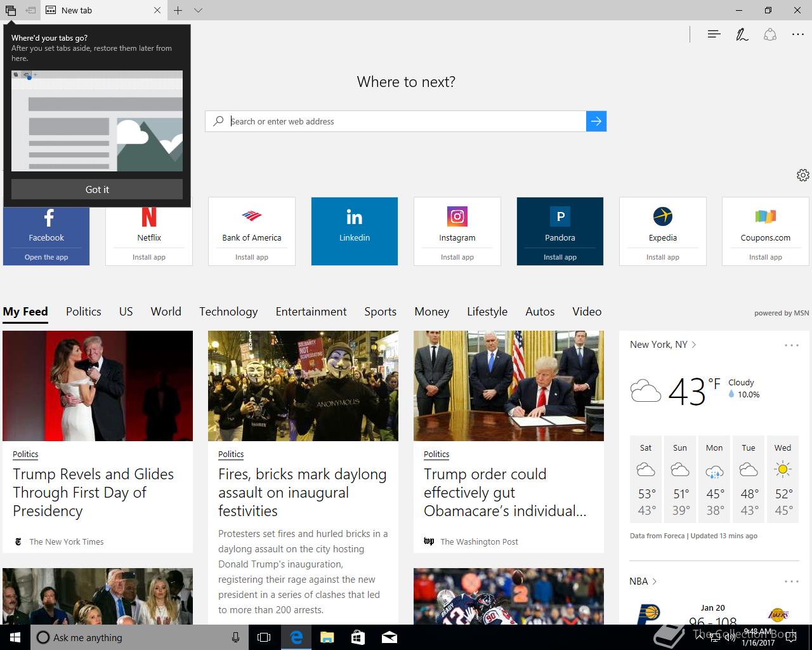Screen dimensions: 812x650
Task: Switch to the Technology feed tab
Action: [x=228, y=312]
